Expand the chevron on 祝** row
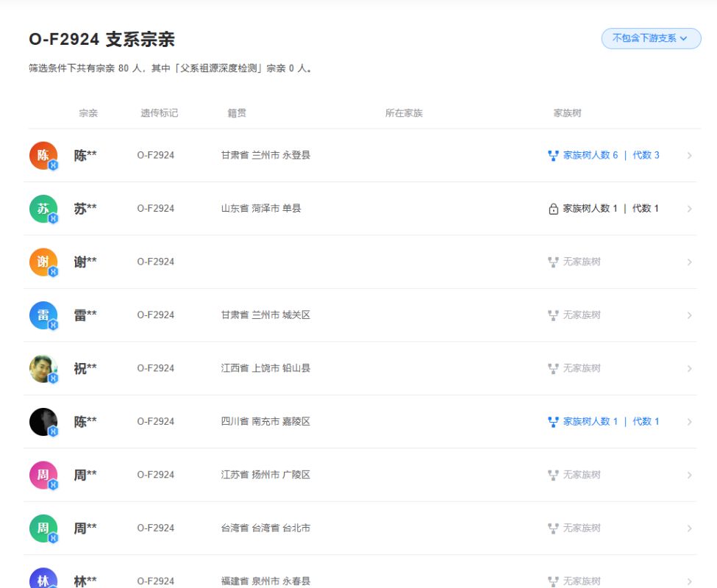The width and height of the screenshot is (717, 588). tap(689, 369)
